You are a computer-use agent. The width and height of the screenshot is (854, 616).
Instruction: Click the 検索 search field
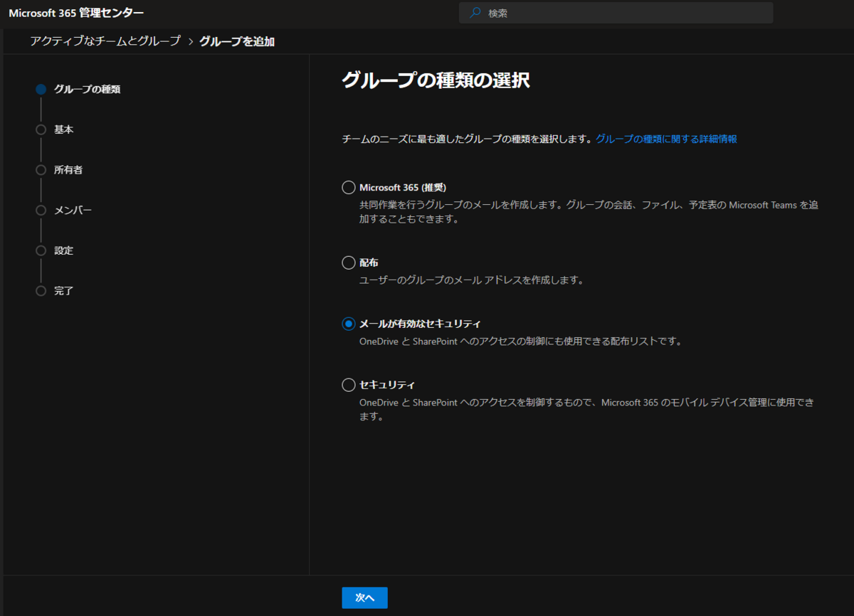tap(616, 13)
